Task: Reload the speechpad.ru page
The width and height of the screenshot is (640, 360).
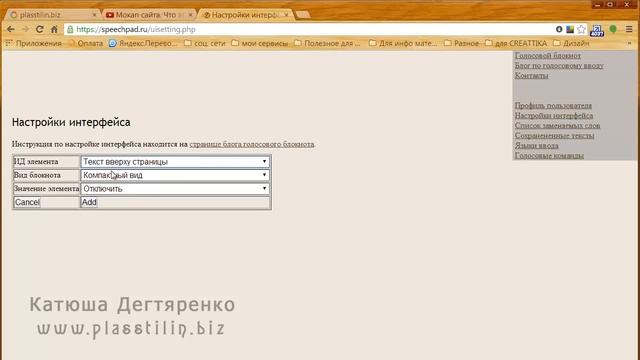Action: 40,29
